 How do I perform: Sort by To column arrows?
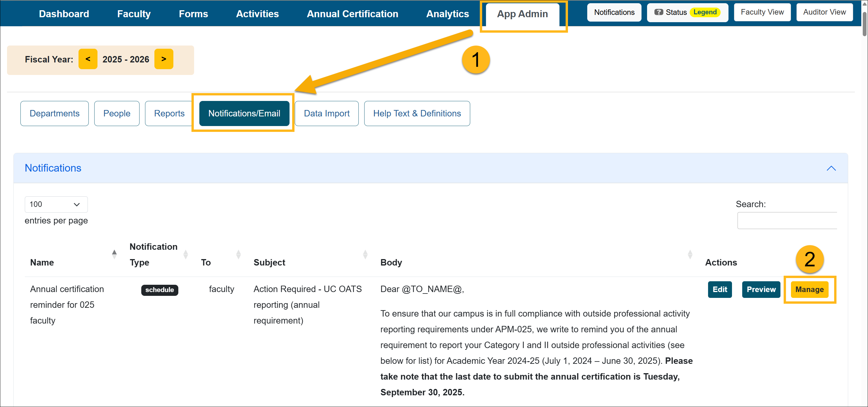(238, 254)
